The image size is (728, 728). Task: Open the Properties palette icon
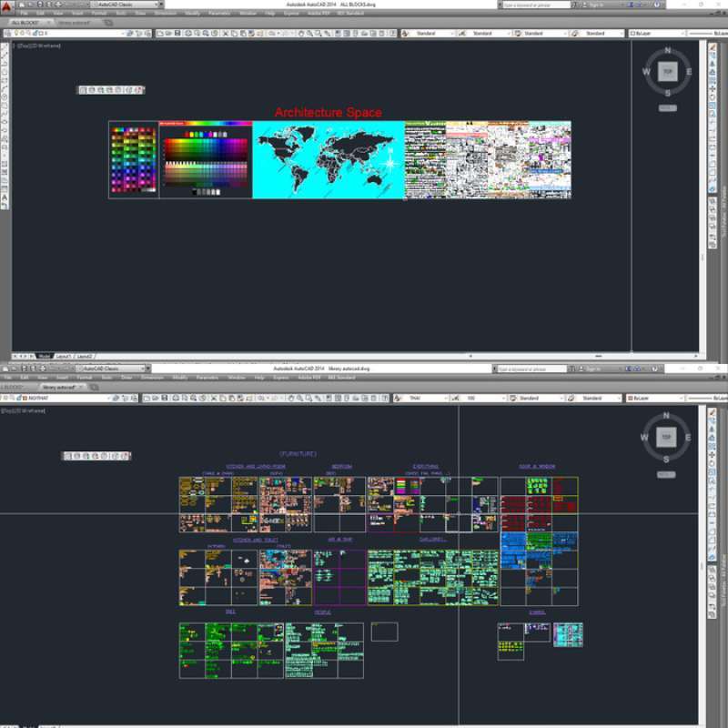point(338,35)
